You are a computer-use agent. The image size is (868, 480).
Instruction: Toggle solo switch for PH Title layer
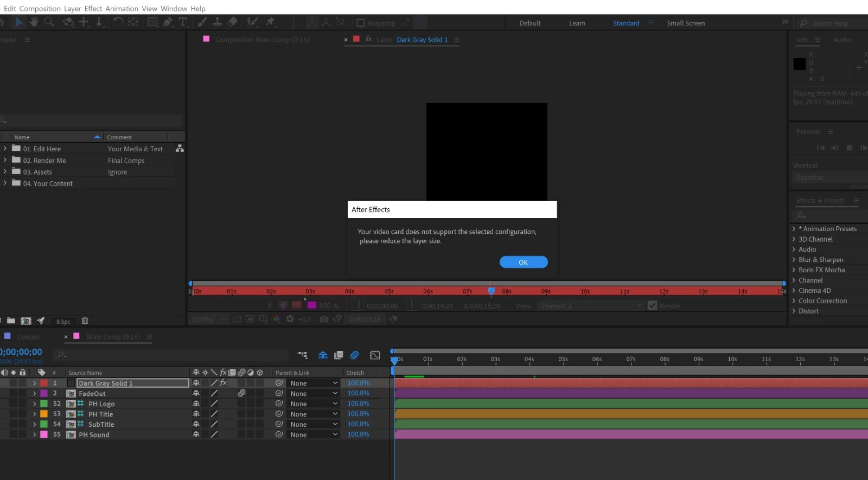(14, 414)
